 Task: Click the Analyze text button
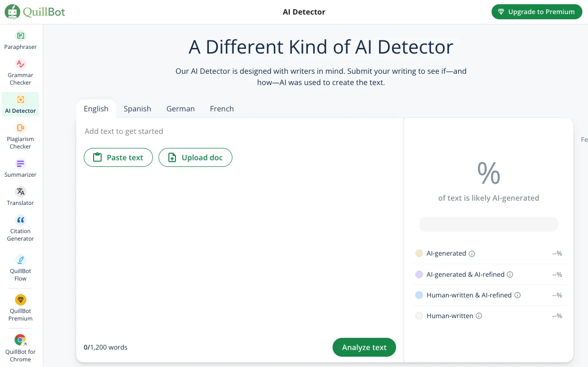(x=364, y=347)
